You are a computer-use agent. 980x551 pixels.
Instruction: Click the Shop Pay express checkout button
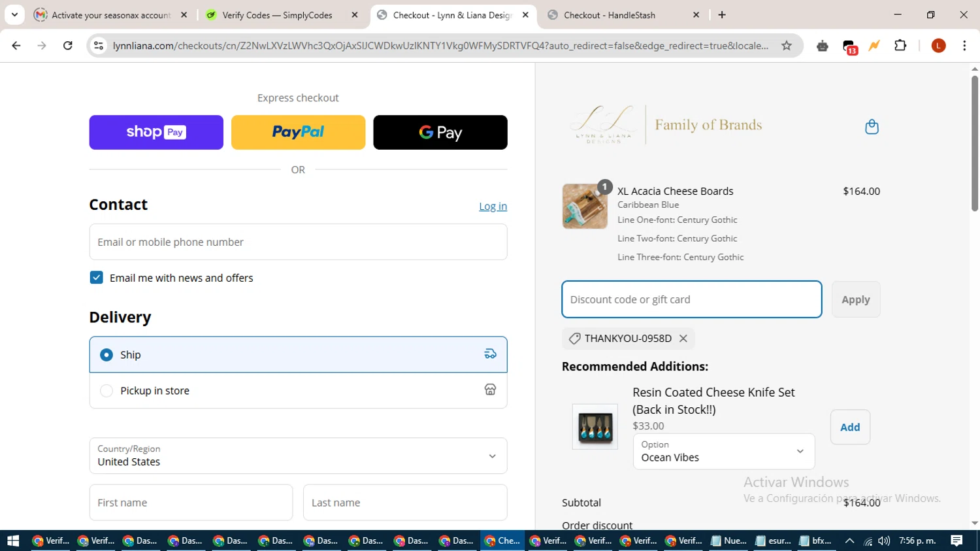coord(156,132)
